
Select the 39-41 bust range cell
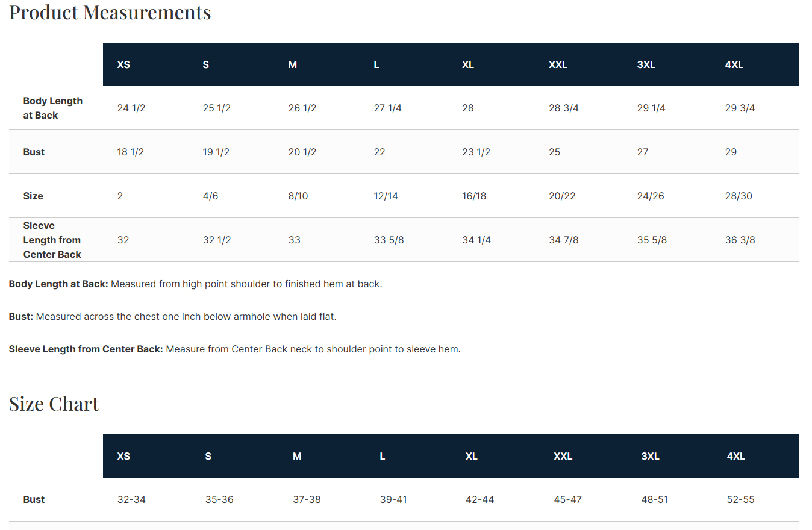[393, 499]
